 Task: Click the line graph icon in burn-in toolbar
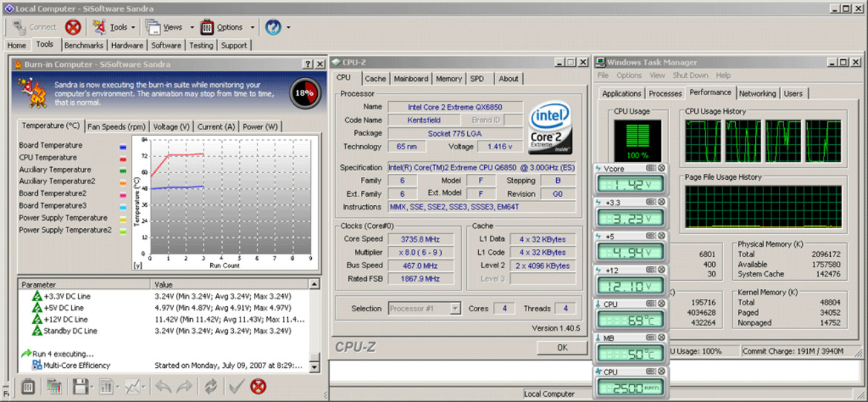133,386
